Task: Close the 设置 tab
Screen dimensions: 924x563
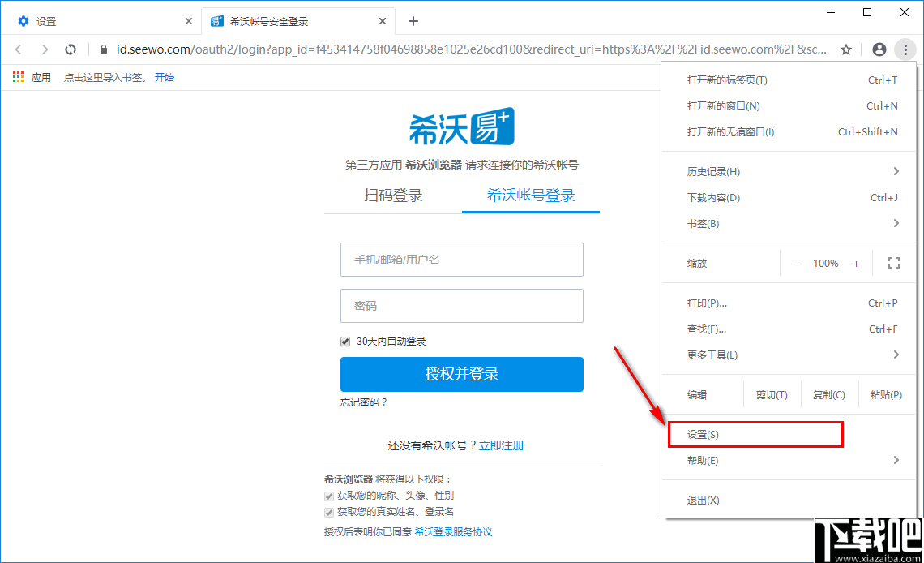Action: [x=189, y=21]
